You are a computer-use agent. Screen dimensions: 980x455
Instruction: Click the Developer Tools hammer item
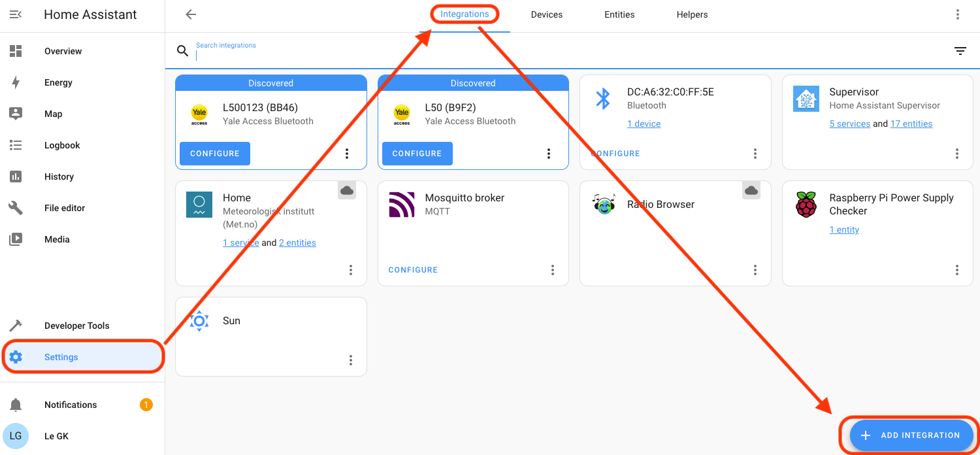coord(76,326)
